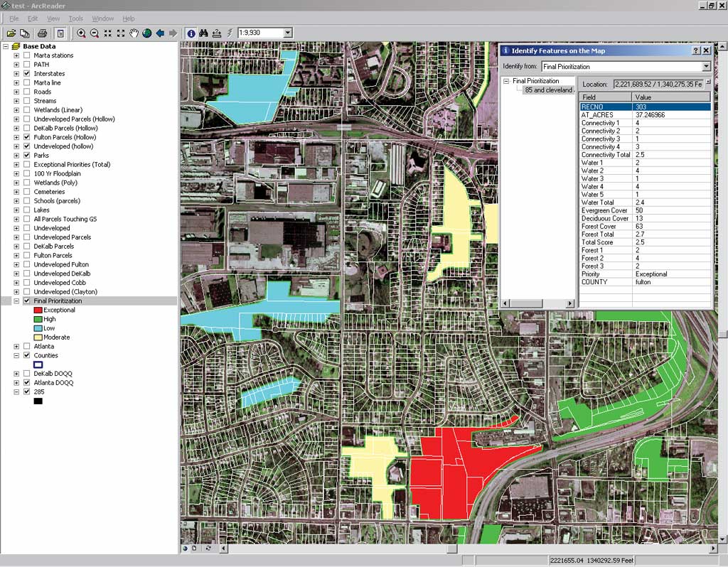Image resolution: width=728 pixels, height=567 pixels.
Task: Collapse the 285 layer legend
Action: [x=16, y=391]
